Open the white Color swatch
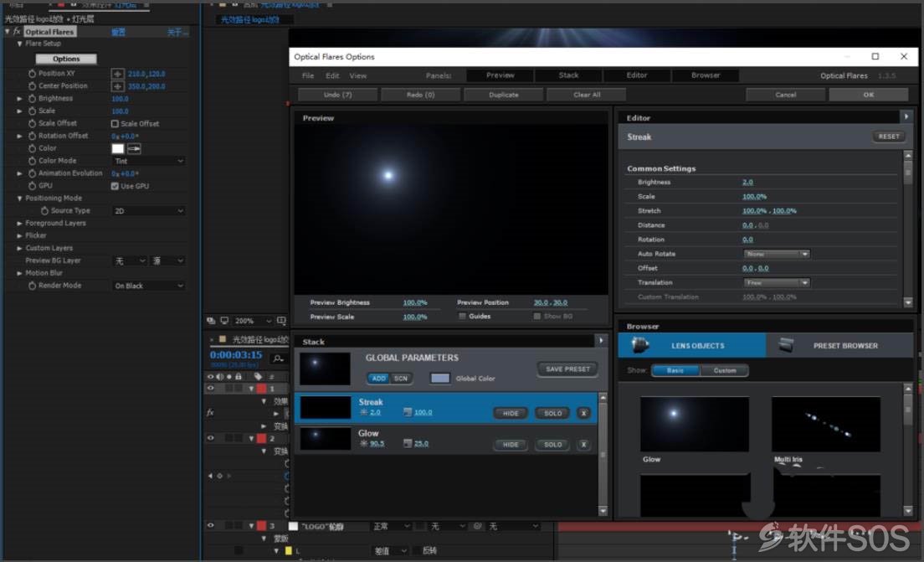Image resolution: width=924 pixels, height=562 pixels. pos(118,148)
